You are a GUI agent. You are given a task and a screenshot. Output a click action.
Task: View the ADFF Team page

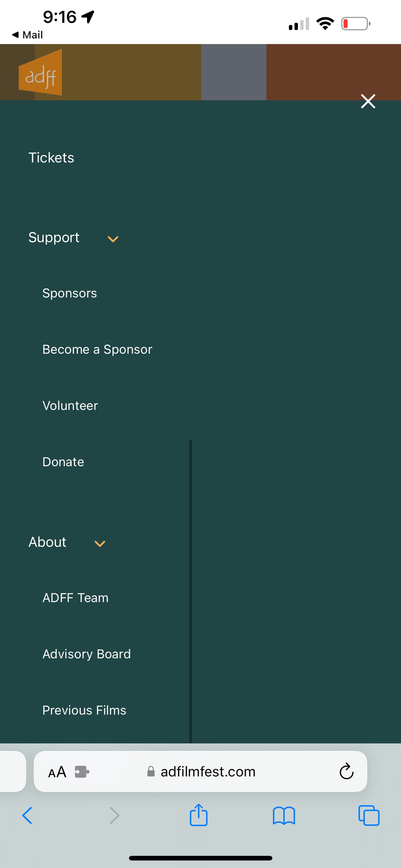(x=75, y=598)
